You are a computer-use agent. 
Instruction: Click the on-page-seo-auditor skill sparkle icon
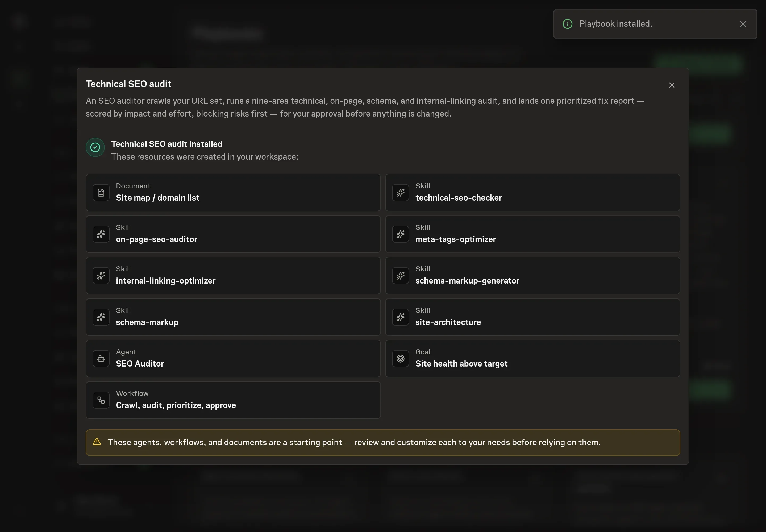(x=101, y=234)
